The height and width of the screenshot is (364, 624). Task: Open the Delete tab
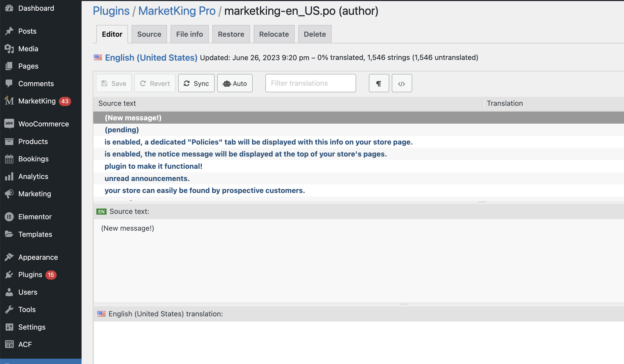[x=315, y=34]
